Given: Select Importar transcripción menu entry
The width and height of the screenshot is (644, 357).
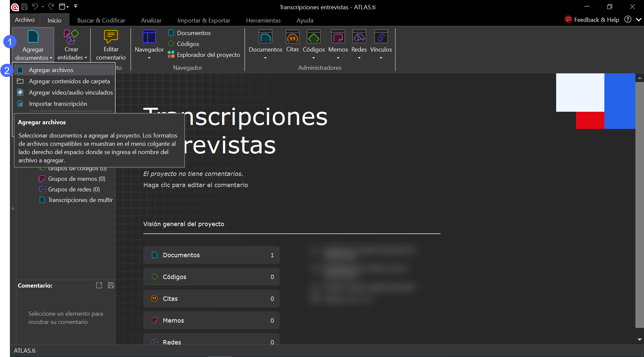Looking at the screenshot, I should pyautogui.click(x=64, y=104).
